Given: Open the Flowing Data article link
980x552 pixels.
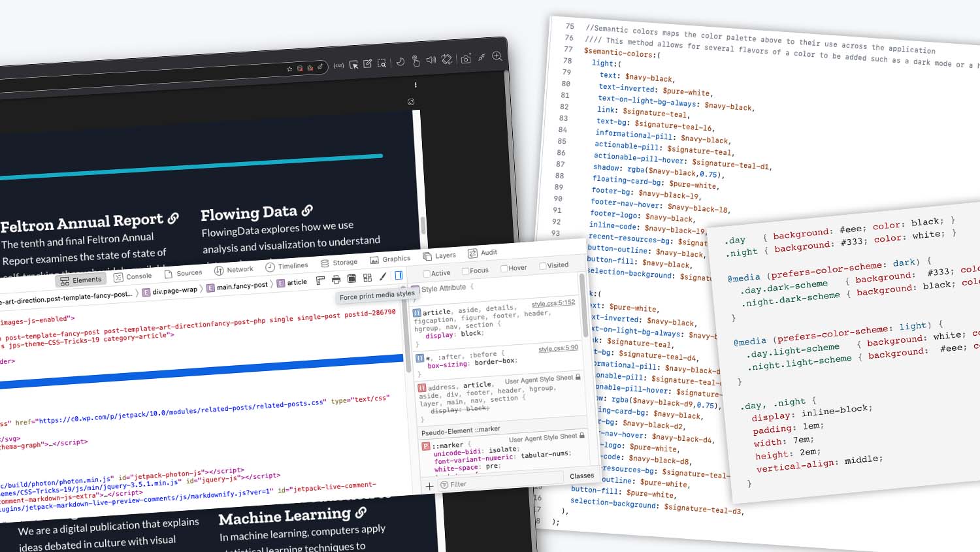Looking at the screenshot, I should tap(248, 214).
